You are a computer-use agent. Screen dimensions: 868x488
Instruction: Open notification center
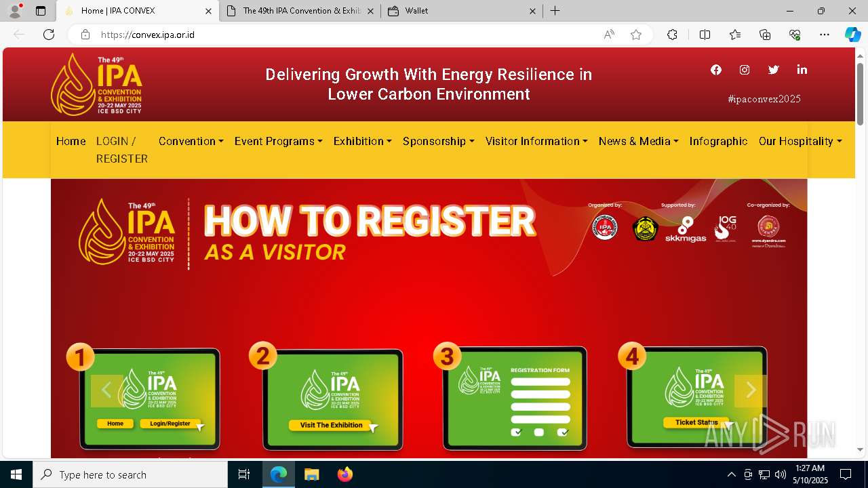point(846,474)
